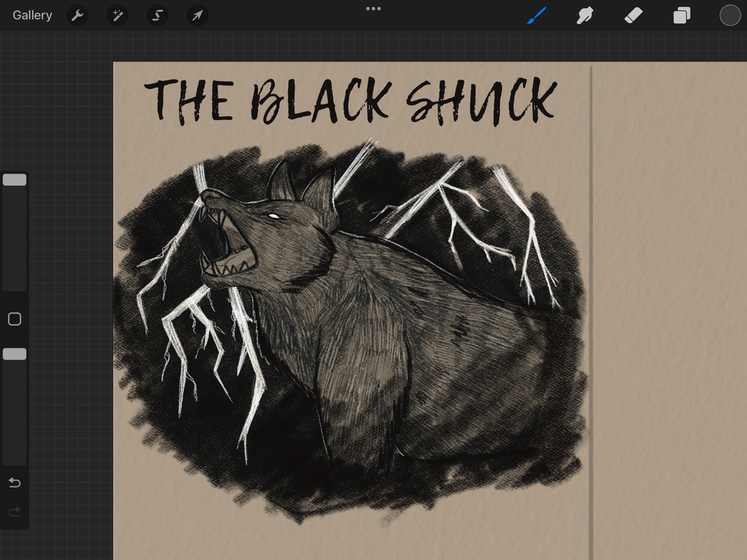Select the Paint brush tool
This screenshot has height=560, width=747.
click(x=537, y=15)
